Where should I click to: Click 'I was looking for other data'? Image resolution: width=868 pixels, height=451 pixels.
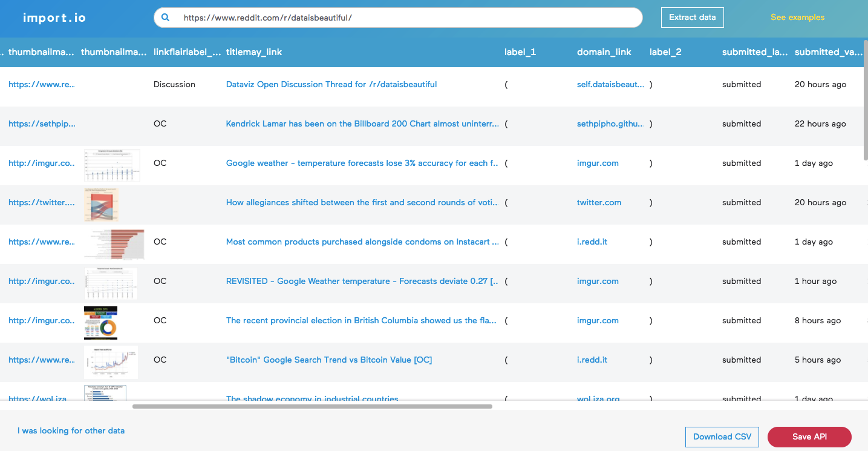71,431
